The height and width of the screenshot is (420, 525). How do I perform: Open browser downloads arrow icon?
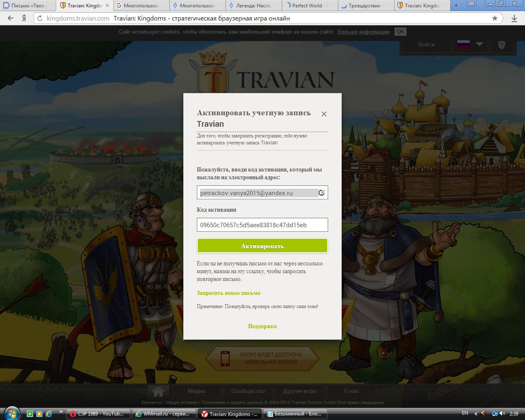(514, 18)
